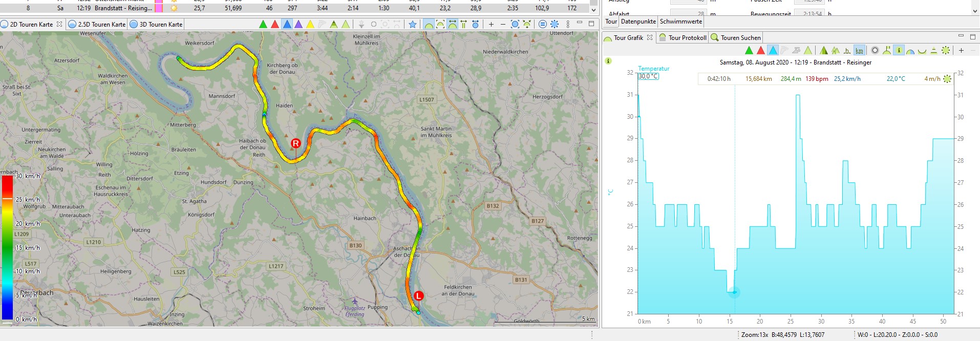Click the blue framed circle zoom icon in the map toolbar
The height and width of the screenshot is (341, 980).
[x=515, y=24]
